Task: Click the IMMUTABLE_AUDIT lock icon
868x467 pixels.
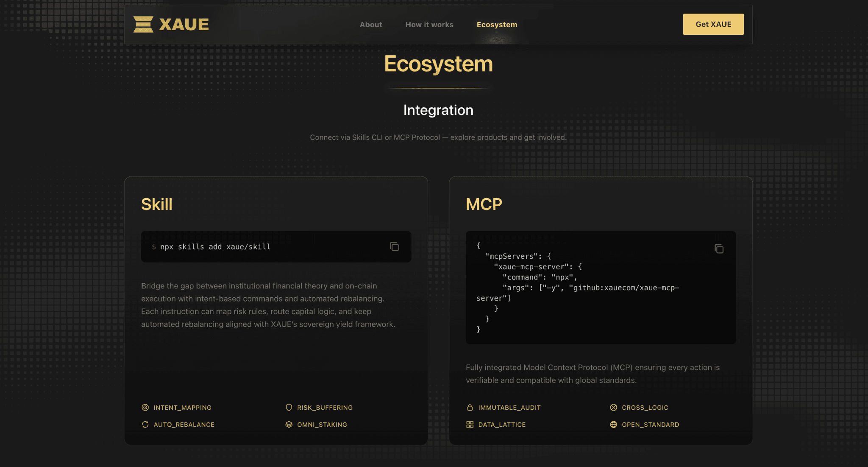Action: click(470, 407)
